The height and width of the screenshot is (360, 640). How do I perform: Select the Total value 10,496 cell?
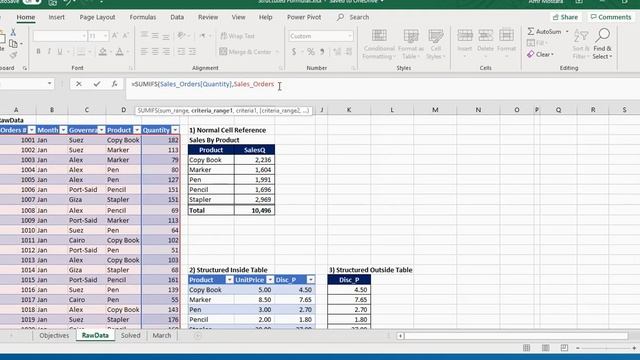tap(254, 210)
